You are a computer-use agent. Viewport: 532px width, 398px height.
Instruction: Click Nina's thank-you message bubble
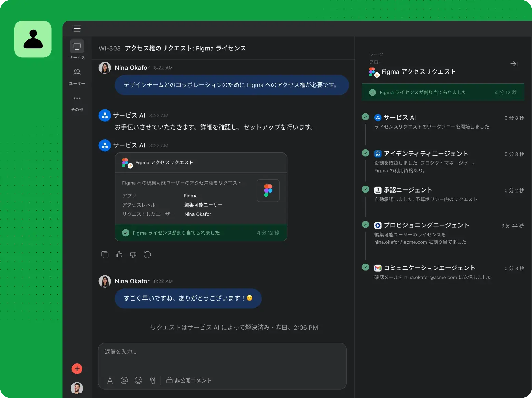click(x=188, y=298)
